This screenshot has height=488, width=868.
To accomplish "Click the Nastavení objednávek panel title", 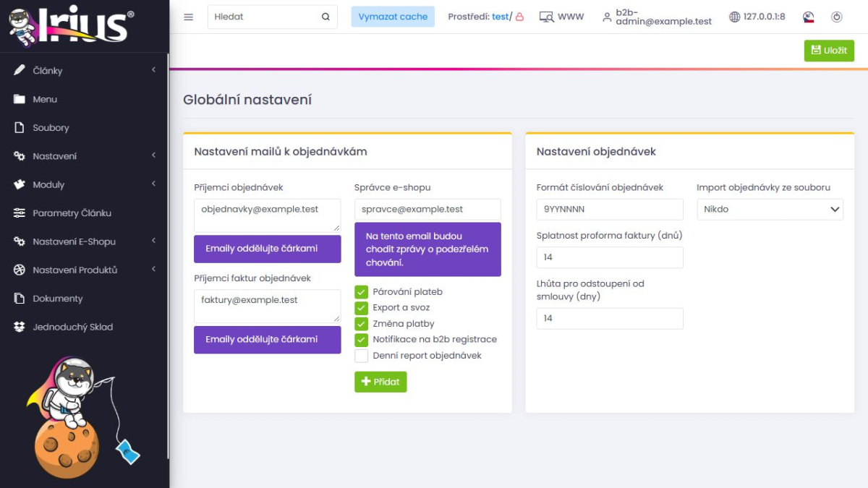I will click(596, 152).
